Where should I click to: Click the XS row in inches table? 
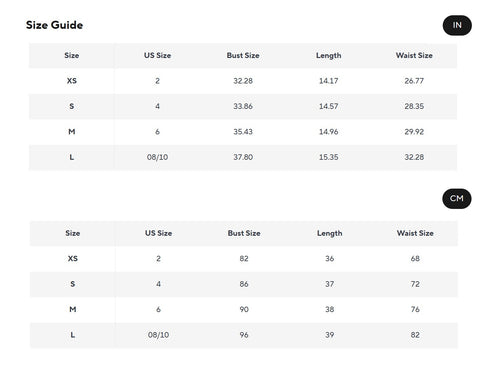coord(243,81)
